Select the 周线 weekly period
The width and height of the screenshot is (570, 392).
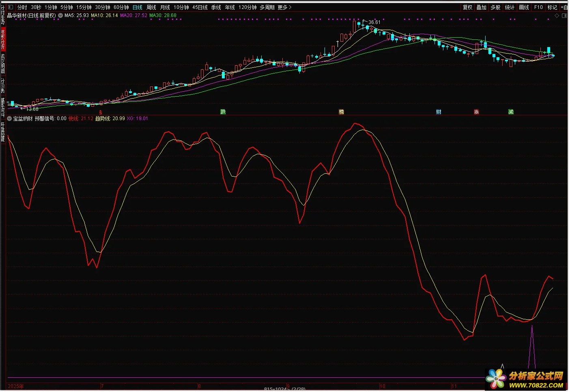point(151,7)
